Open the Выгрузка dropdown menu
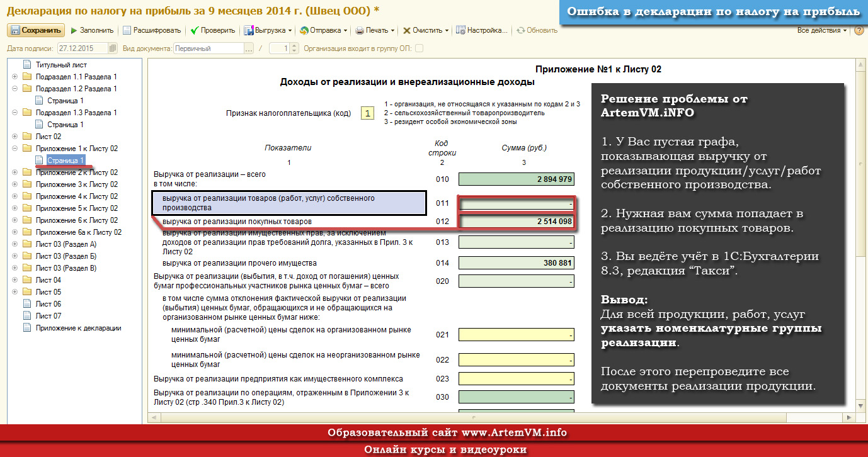 pos(268,30)
